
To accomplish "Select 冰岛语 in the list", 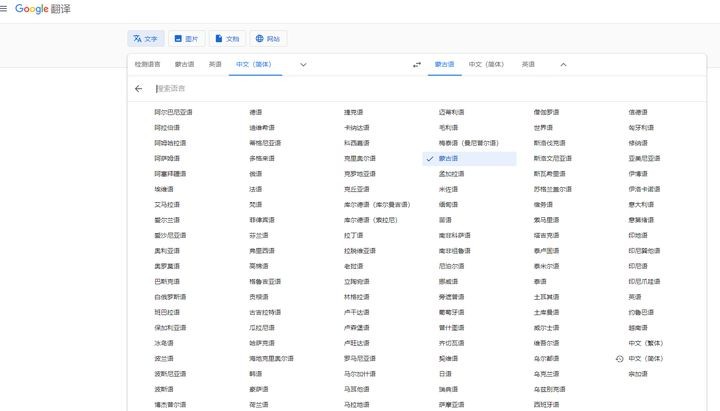I will pos(164,343).
